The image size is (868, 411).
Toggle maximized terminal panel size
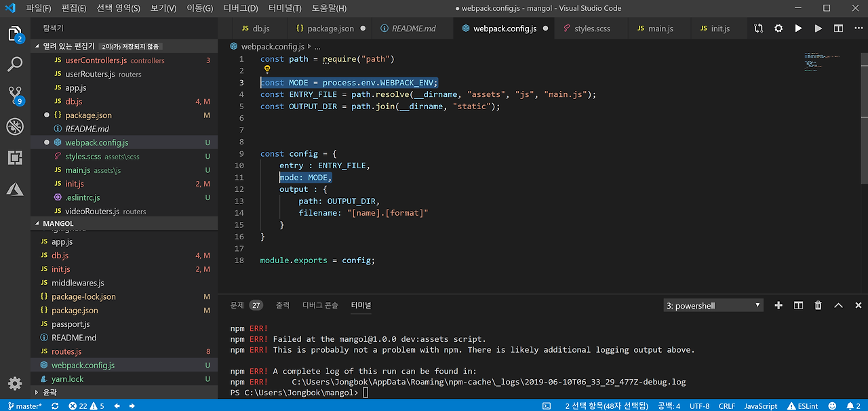[838, 306]
